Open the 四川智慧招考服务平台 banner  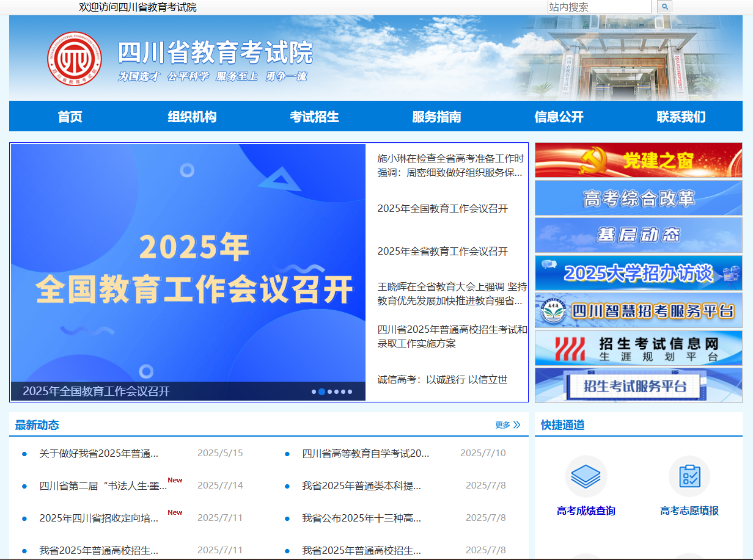638,311
